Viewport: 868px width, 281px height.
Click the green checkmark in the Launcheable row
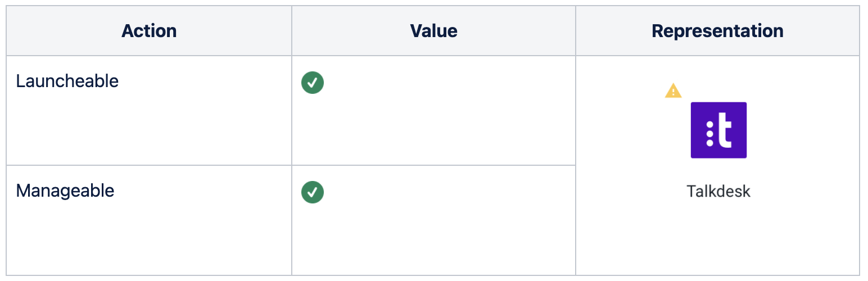tap(313, 83)
